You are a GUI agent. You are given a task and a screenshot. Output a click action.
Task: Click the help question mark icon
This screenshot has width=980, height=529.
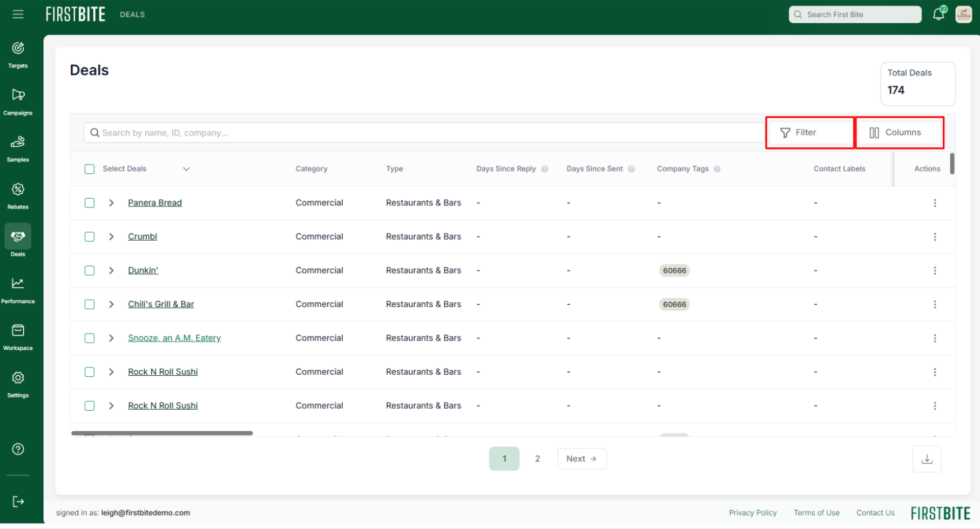pyautogui.click(x=18, y=449)
